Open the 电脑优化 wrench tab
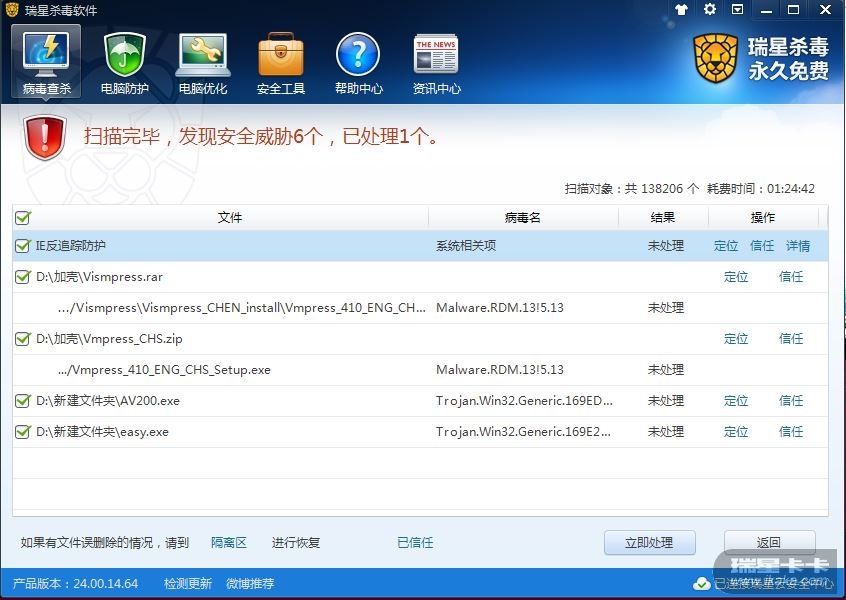846x600 pixels. (x=203, y=62)
